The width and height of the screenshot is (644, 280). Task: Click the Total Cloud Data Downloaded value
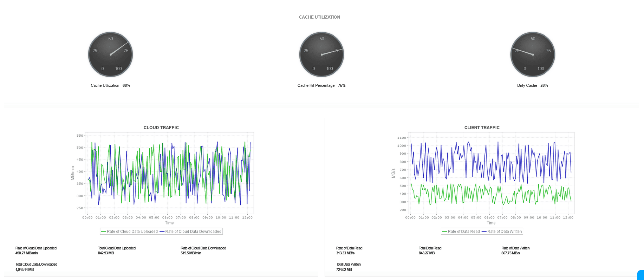(x=25, y=269)
